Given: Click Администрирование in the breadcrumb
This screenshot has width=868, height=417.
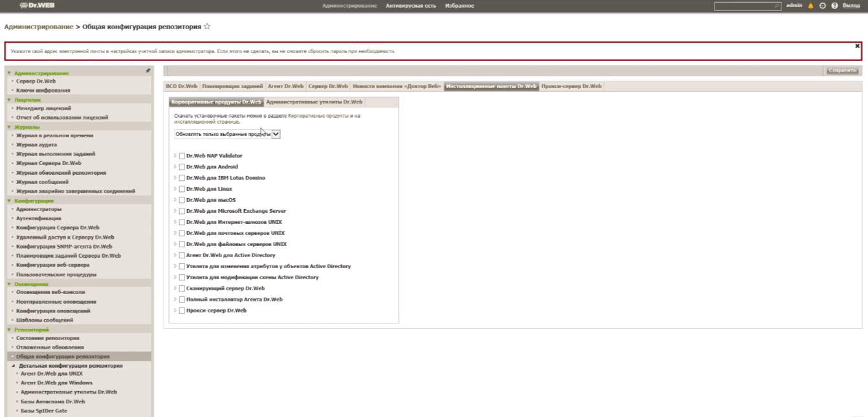Looking at the screenshot, I should 39,27.
